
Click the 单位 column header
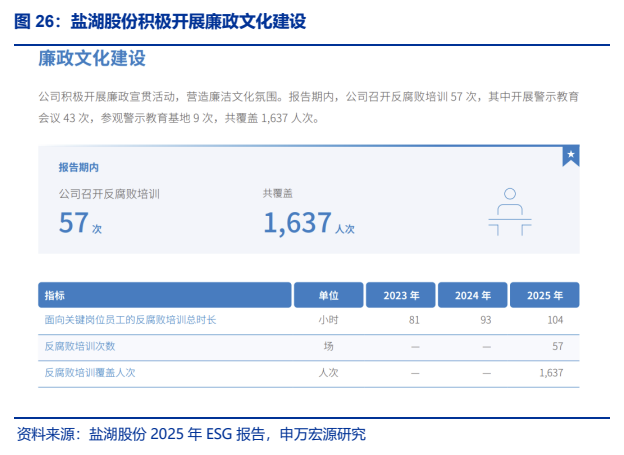(x=328, y=295)
